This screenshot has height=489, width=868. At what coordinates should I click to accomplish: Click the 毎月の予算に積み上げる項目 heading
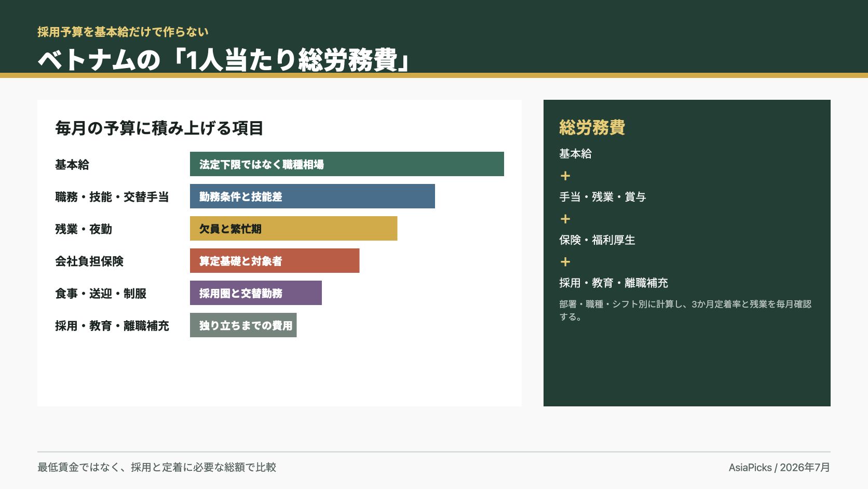(x=159, y=128)
